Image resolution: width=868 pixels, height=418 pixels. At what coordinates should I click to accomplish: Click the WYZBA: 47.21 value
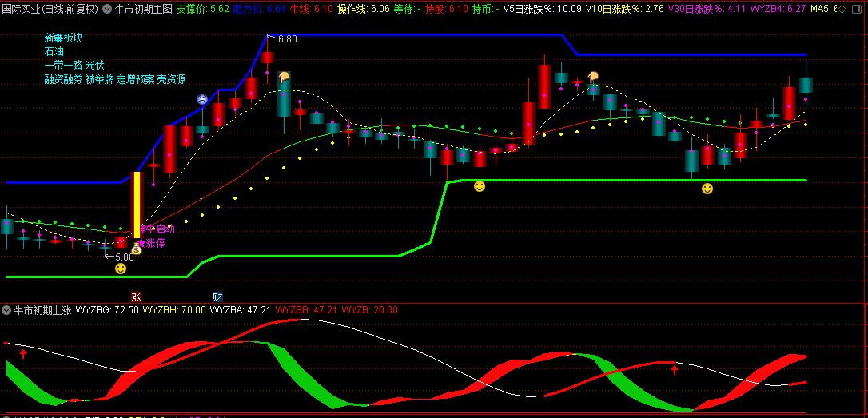[241, 310]
